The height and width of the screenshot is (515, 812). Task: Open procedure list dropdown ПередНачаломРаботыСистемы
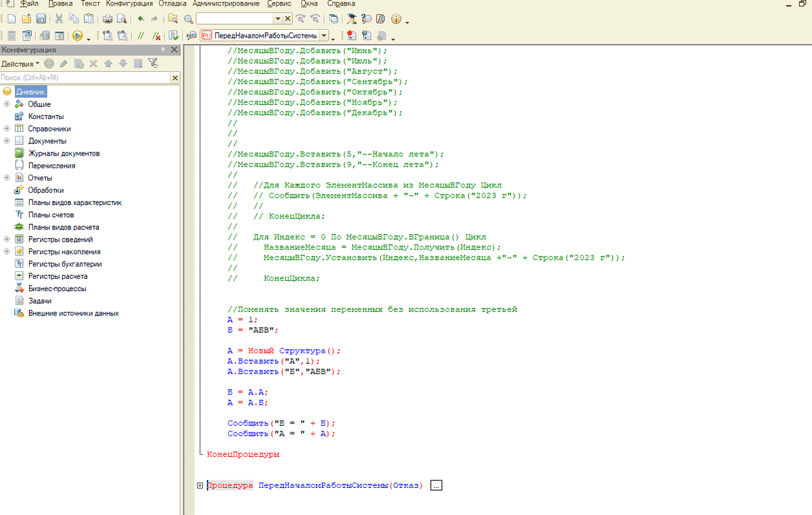(x=324, y=36)
